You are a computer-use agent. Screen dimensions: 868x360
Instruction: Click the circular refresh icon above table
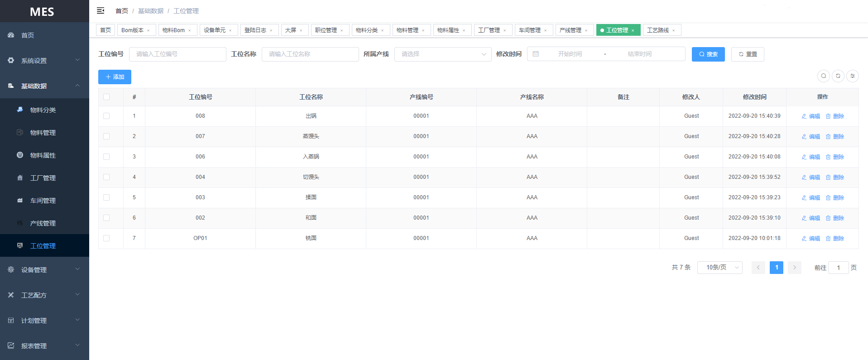(x=838, y=76)
